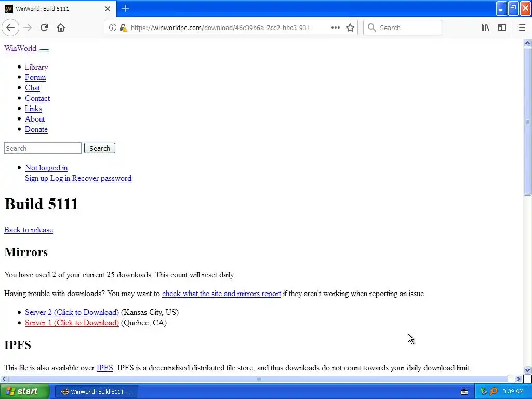Open the Windows Start button
The image size is (532, 399).
pos(24,391)
